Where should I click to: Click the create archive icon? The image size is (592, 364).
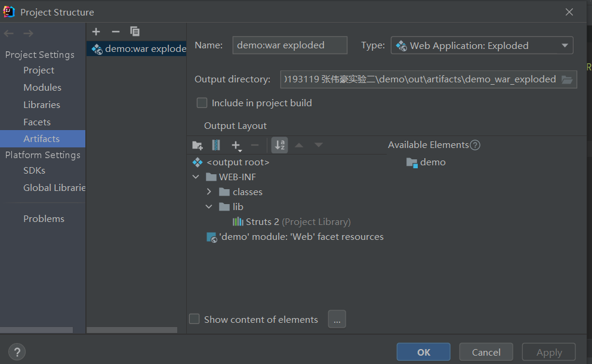pyautogui.click(x=216, y=145)
